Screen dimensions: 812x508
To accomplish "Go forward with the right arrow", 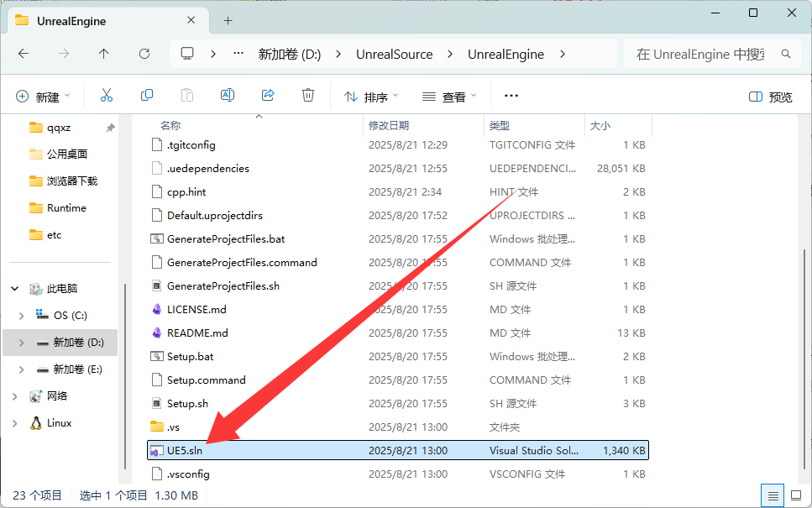I will tap(64, 54).
